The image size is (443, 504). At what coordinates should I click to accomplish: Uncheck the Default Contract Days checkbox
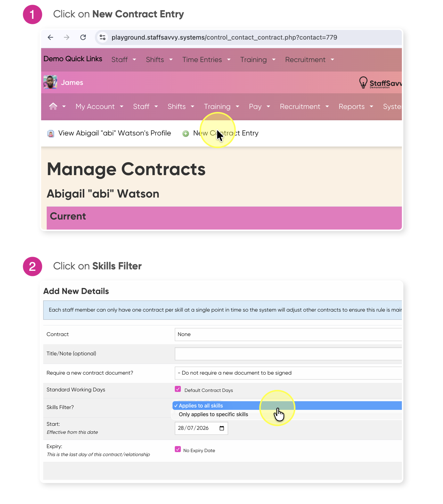[178, 389]
